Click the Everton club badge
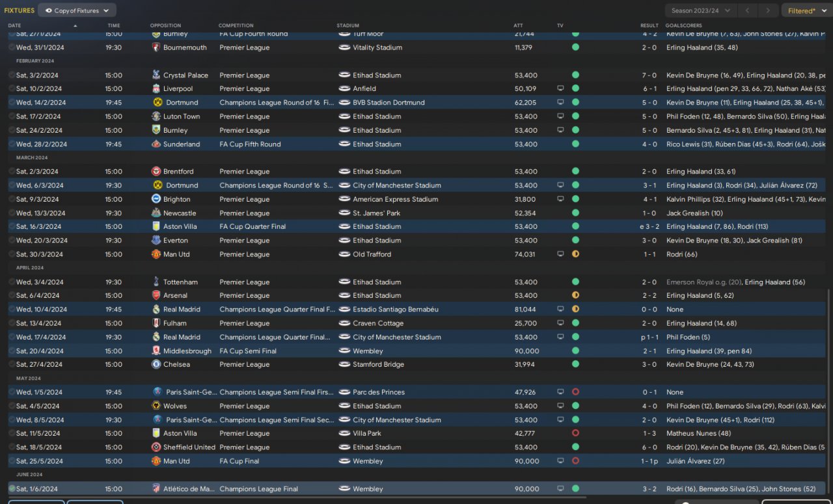The height and width of the screenshot is (504, 833). (156, 241)
